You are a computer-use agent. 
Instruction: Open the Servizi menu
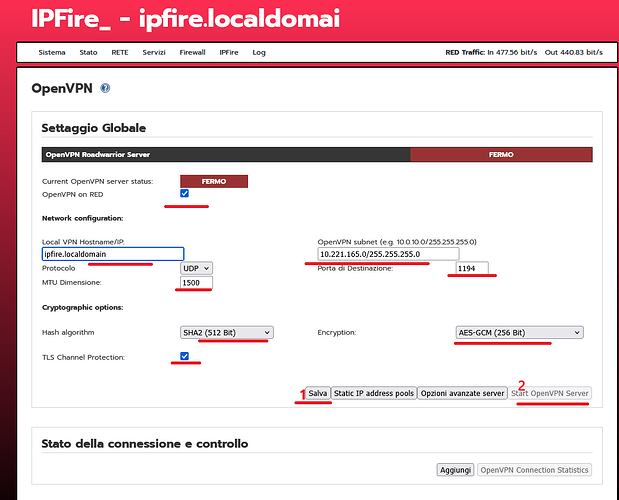(x=154, y=52)
